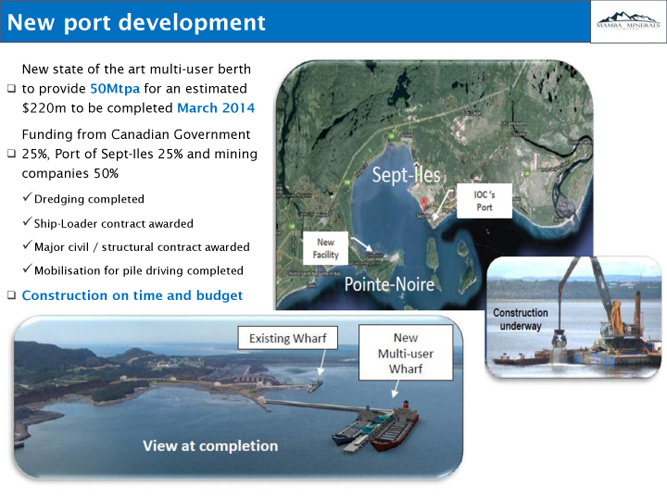The width and height of the screenshot is (667, 500).
Task: Click the 'Pointe-Noire' map label
Action: 389,284
